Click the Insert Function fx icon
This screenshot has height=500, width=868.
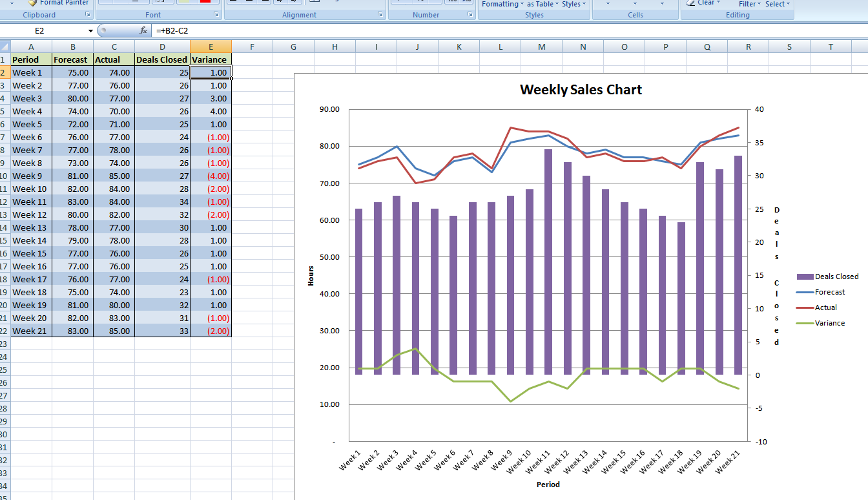point(143,30)
